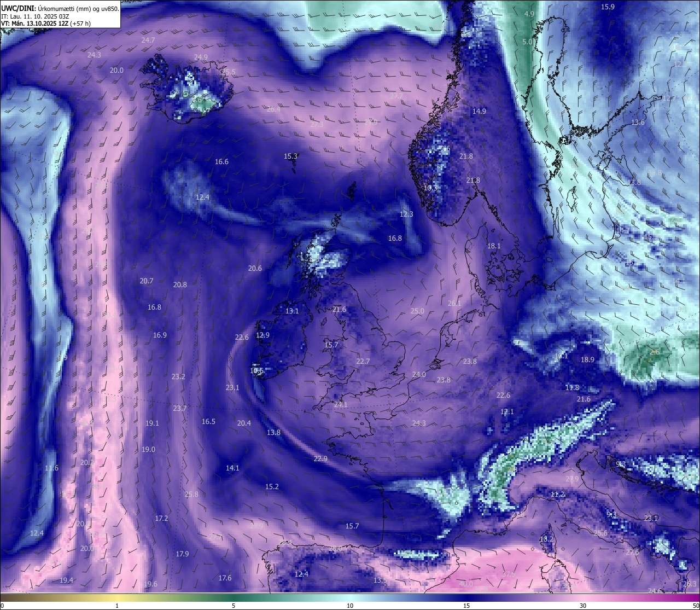Click the 30 tick on the color scale
The image size is (700, 610).
coord(583,606)
